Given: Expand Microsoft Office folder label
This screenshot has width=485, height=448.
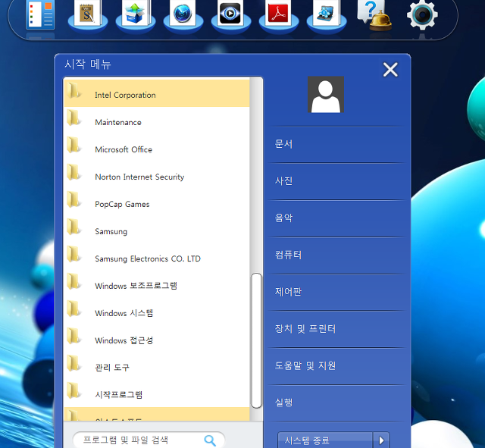Looking at the screenshot, I should point(124,149).
